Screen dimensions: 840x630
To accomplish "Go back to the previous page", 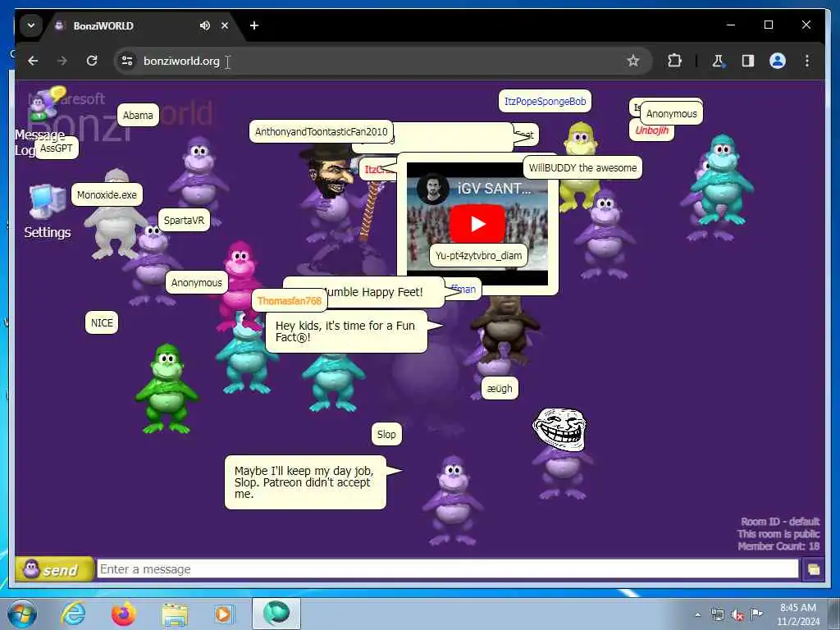I will (33, 61).
